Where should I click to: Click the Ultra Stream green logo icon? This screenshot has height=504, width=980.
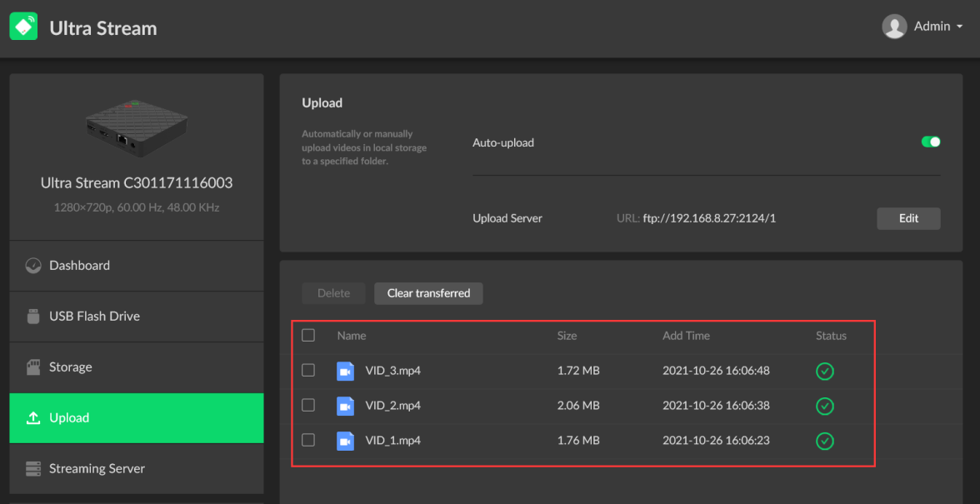(x=23, y=26)
